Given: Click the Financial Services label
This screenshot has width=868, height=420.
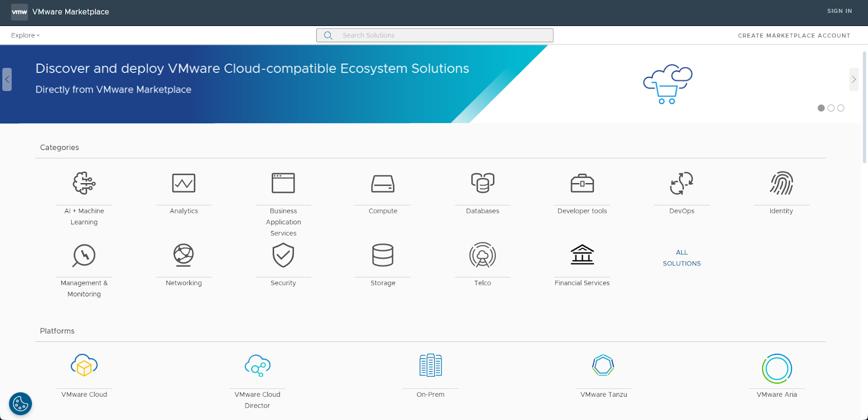Looking at the screenshot, I should [x=582, y=283].
